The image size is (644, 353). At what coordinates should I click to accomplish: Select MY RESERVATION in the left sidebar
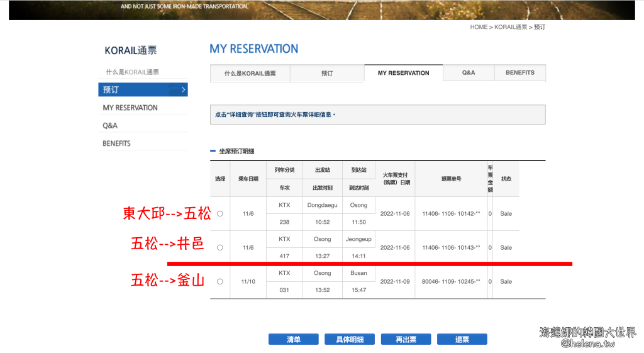[x=130, y=108]
